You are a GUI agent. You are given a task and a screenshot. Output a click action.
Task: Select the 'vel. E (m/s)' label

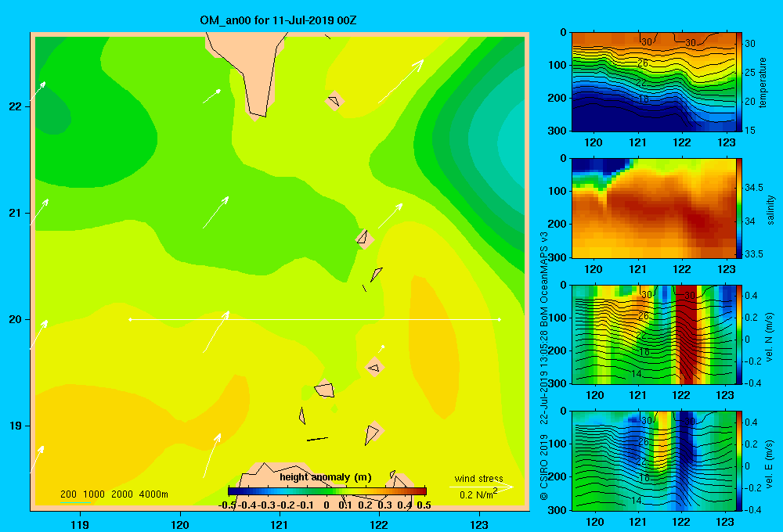coord(770,464)
